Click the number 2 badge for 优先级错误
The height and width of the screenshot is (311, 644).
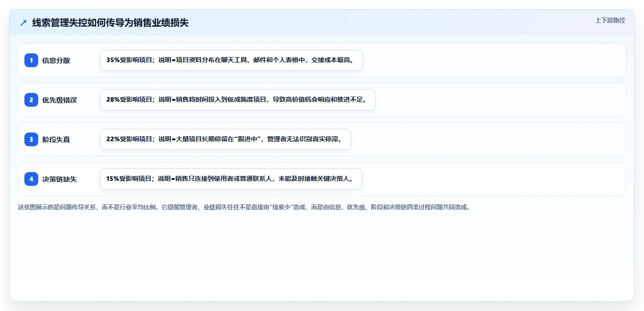(31, 100)
